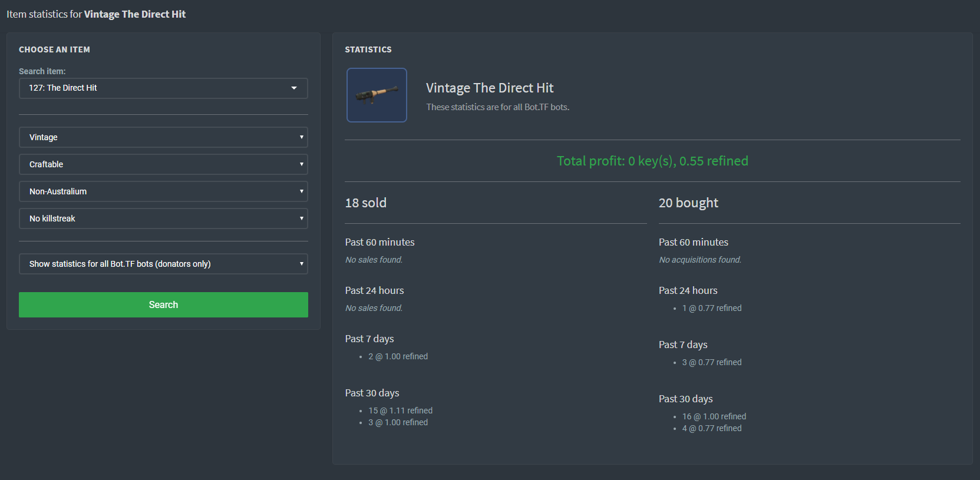
Task: Click the 2 @ 1.00 refined sale entry
Action: 398,356
